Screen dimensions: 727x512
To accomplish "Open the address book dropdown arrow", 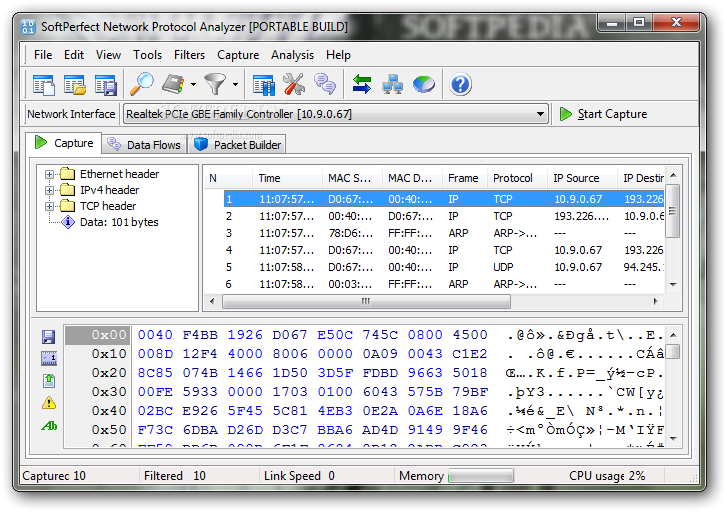I will point(193,84).
